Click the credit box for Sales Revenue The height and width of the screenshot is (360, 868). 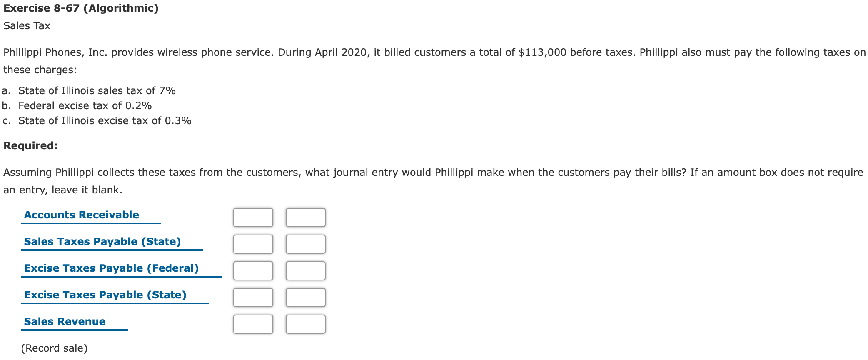pos(305,324)
